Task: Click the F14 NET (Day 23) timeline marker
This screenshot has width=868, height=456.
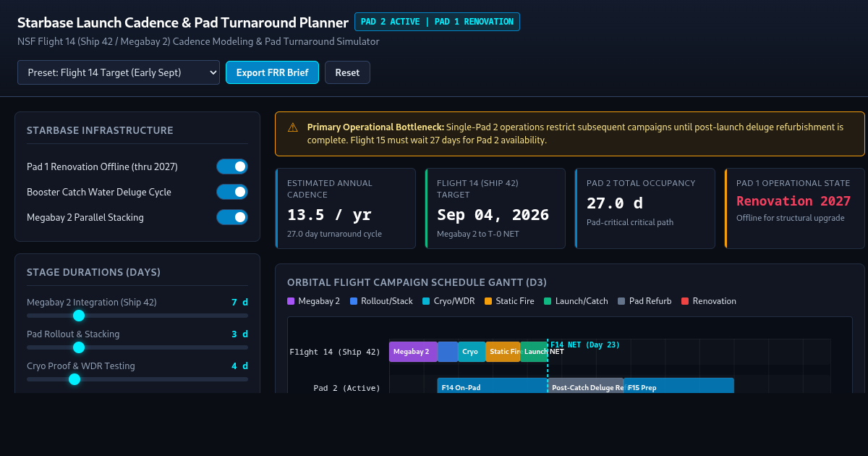Action: pyautogui.click(x=585, y=345)
